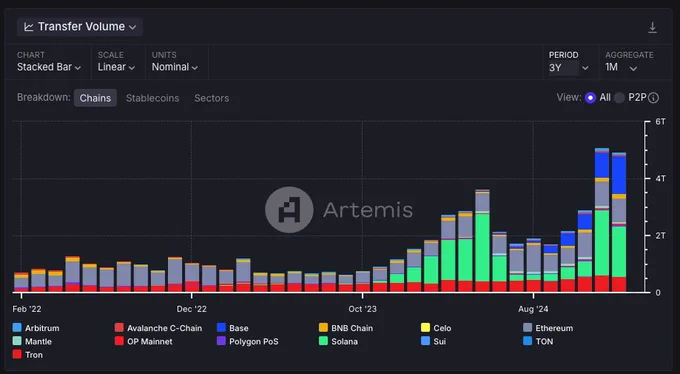Screen dimensions: 680x374
Task: Click the line-chart icon beside Transfer Volume
Action: click(29, 27)
